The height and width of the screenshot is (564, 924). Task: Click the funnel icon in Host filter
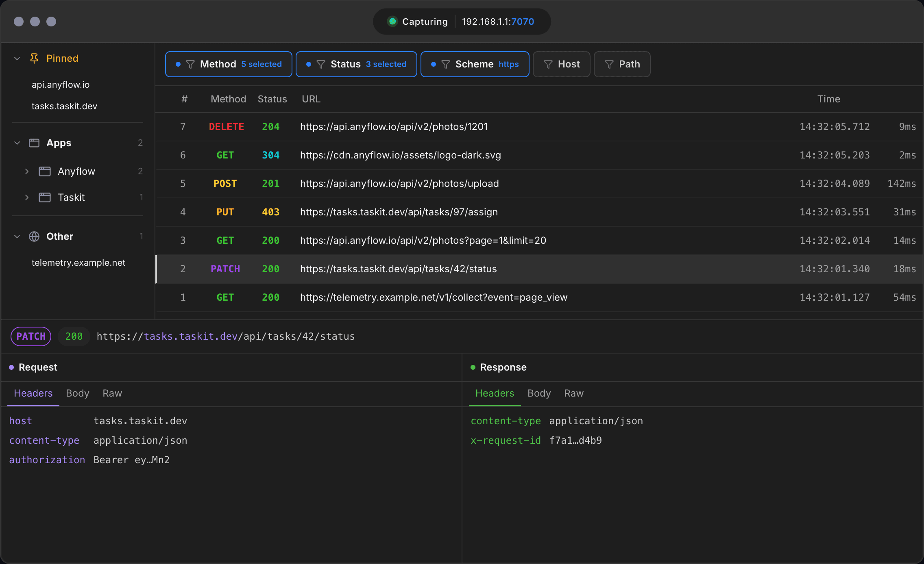tap(548, 65)
